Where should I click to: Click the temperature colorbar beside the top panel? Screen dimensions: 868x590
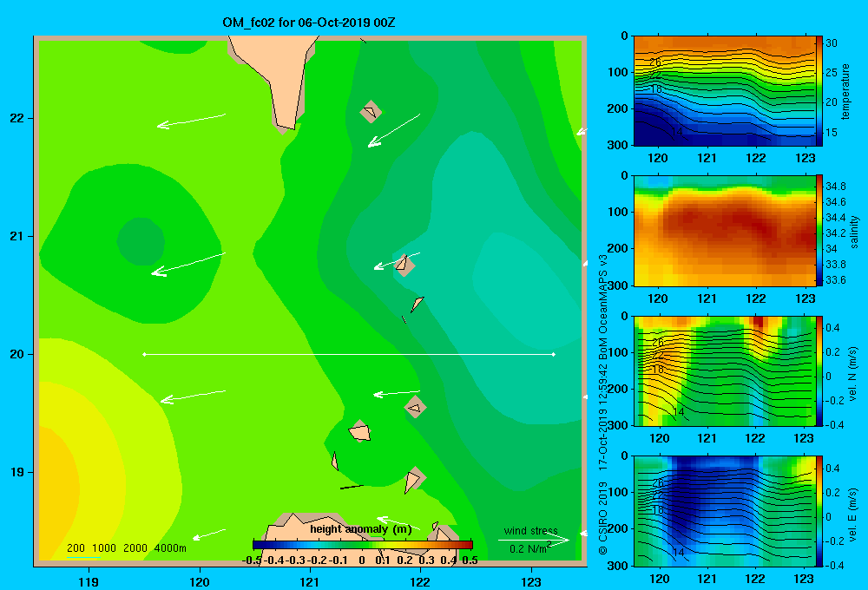(x=819, y=91)
